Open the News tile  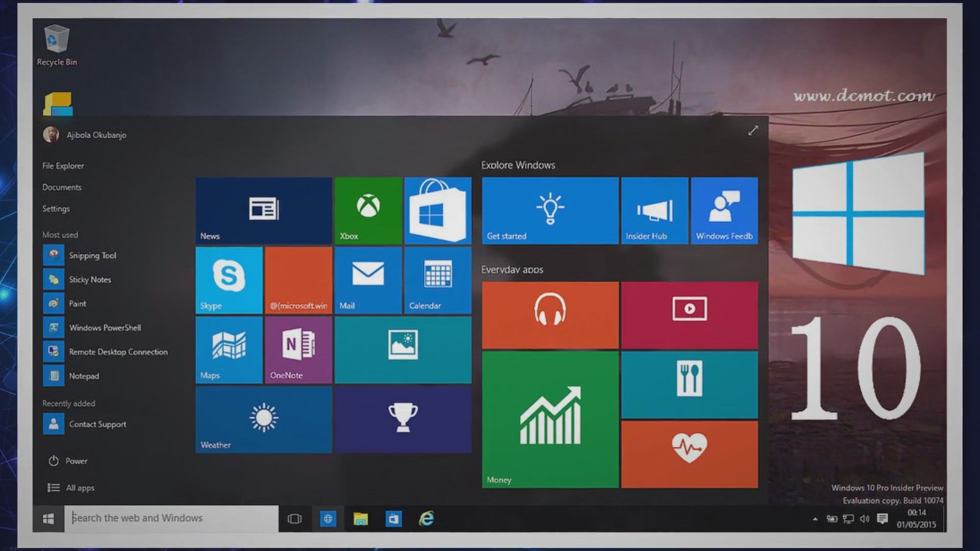click(x=264, y=211)
